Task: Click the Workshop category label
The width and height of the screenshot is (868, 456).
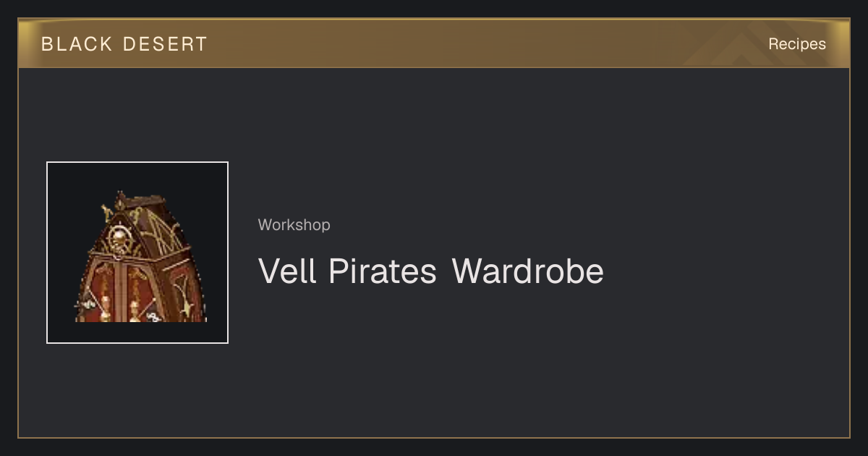Action: click(294, 225)
